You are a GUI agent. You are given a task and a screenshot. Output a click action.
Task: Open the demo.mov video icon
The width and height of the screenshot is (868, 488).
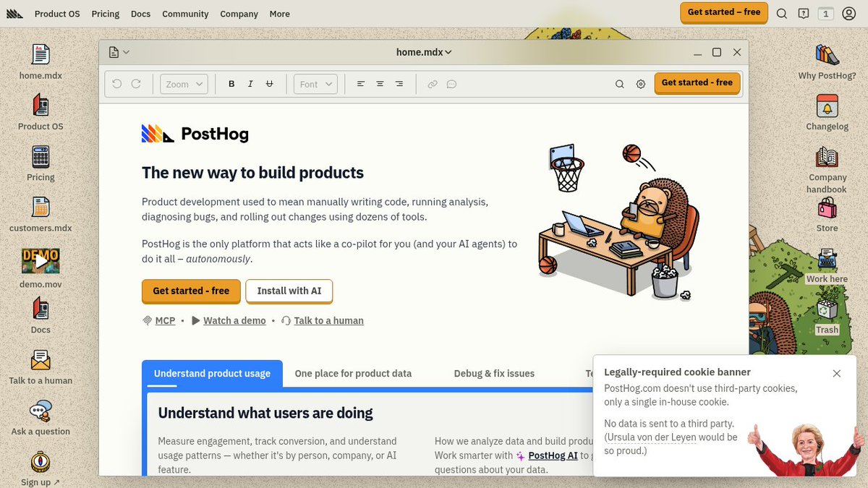pyautogui.click(x=41, y=260)
